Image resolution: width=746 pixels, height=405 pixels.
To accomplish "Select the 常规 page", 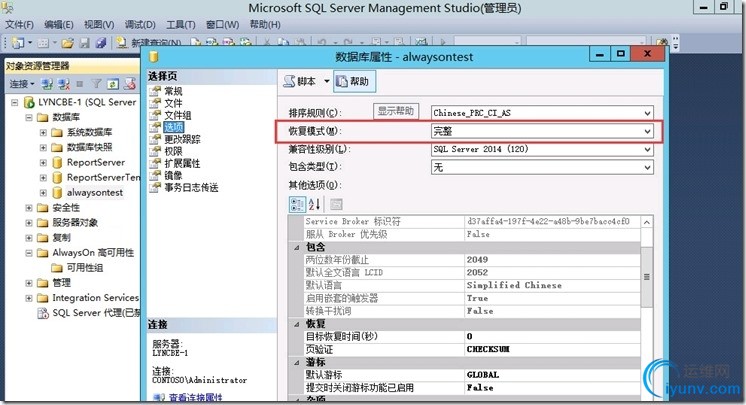I will point(173,91).
